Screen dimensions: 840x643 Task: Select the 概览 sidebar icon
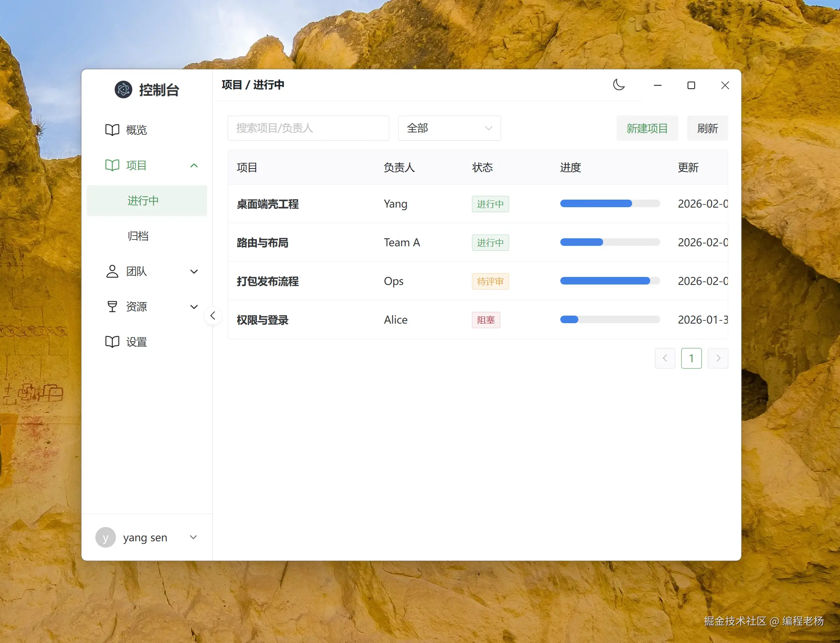(x=112, y=130)
